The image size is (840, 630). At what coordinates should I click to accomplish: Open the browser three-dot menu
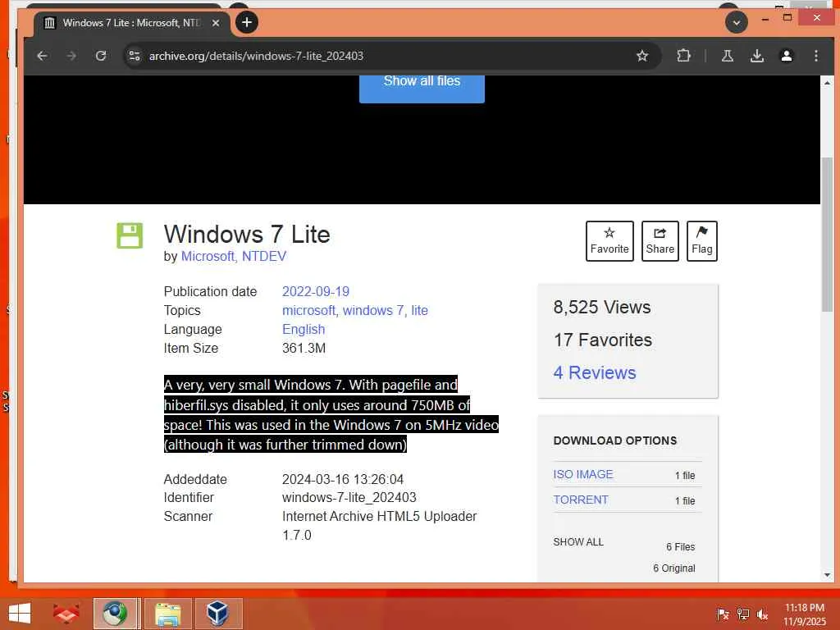pyautogui.click(x=816, y=56)
